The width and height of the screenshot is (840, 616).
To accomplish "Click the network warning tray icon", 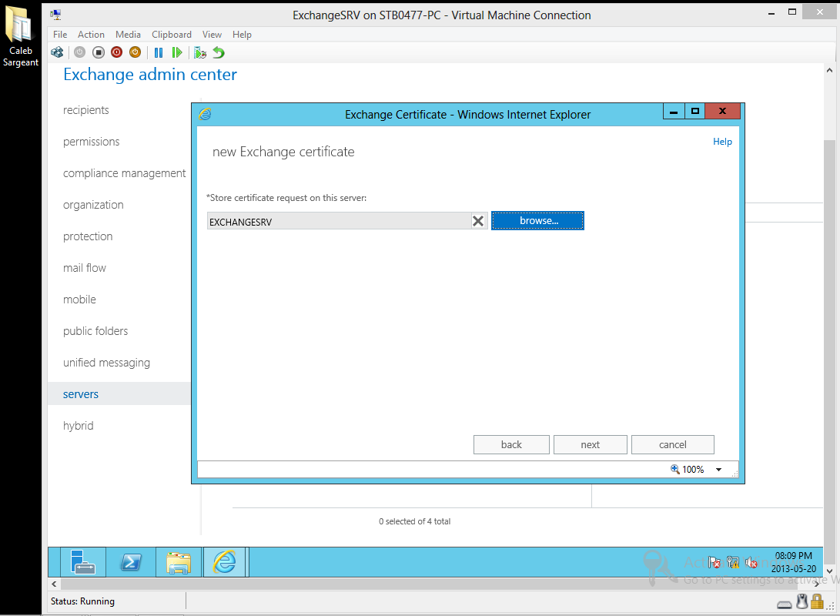I will [733, 562].
